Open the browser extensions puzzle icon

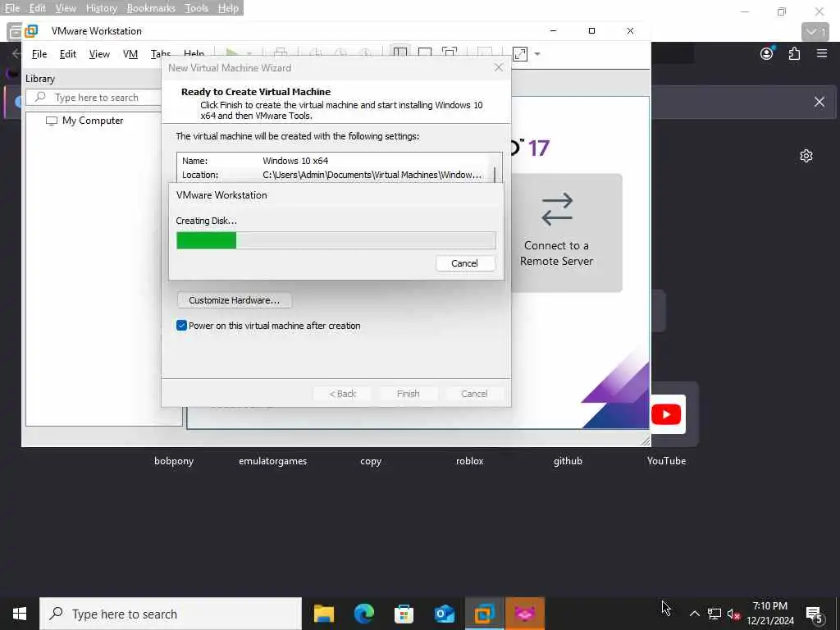pos(794,53)
